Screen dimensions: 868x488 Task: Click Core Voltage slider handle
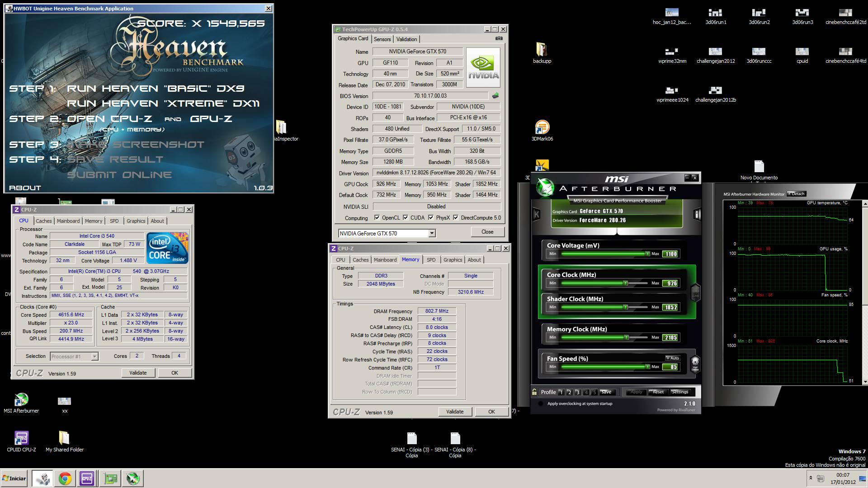647,254
